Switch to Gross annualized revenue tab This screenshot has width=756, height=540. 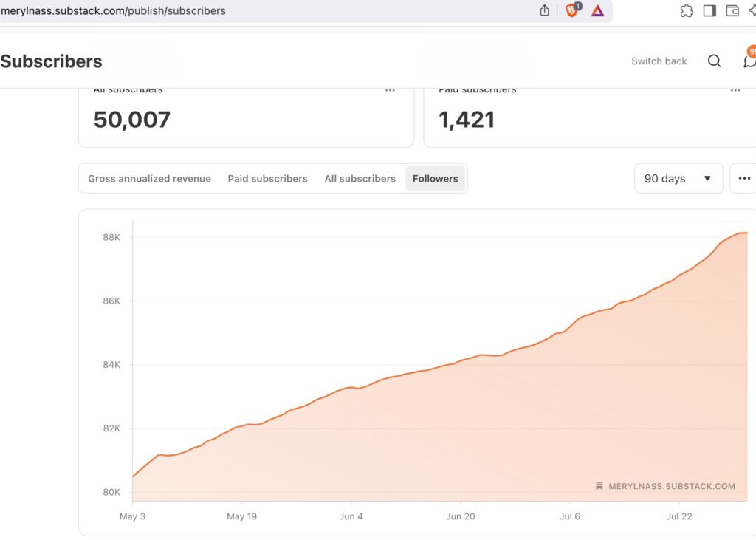click(149, 179)
